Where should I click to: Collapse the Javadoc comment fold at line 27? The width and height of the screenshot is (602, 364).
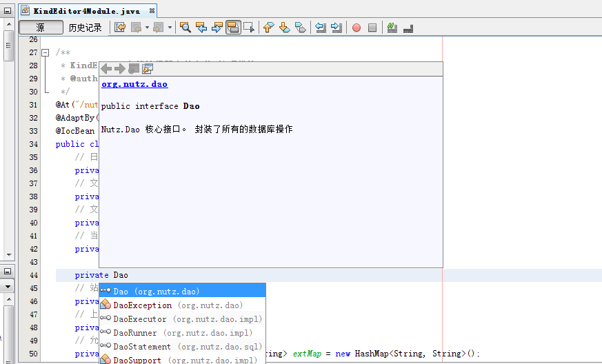click(46, 52)
